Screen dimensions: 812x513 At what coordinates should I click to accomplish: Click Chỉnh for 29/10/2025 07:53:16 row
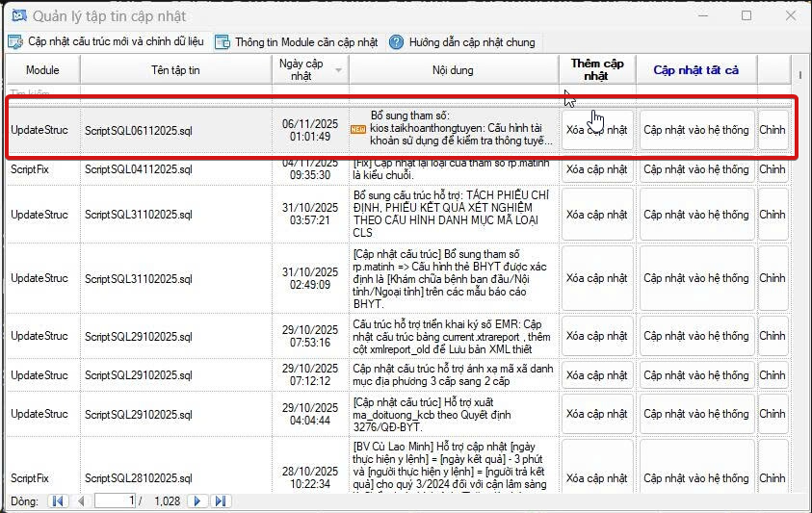click(773, 336)
